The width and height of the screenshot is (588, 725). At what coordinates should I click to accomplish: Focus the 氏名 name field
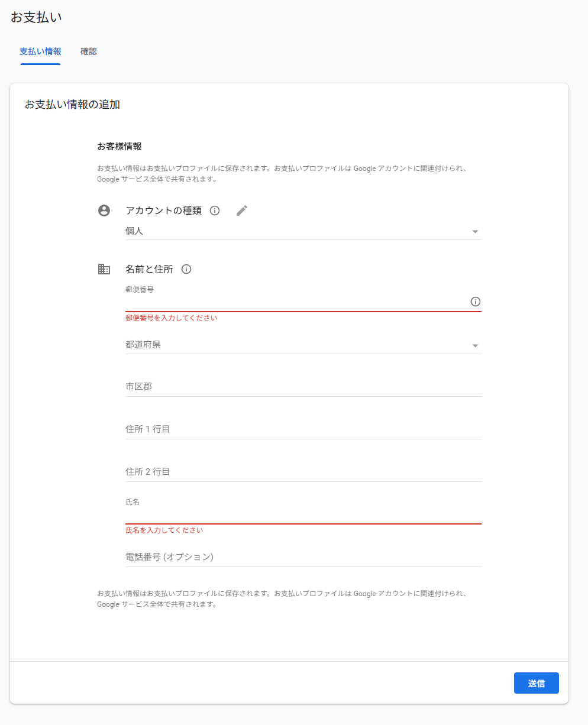[303, 514]
